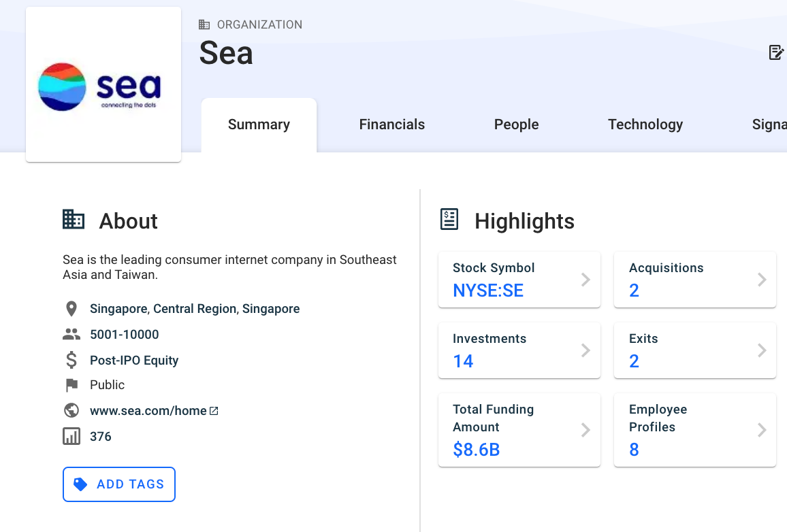Switch to the People tab

coord(517,124)
